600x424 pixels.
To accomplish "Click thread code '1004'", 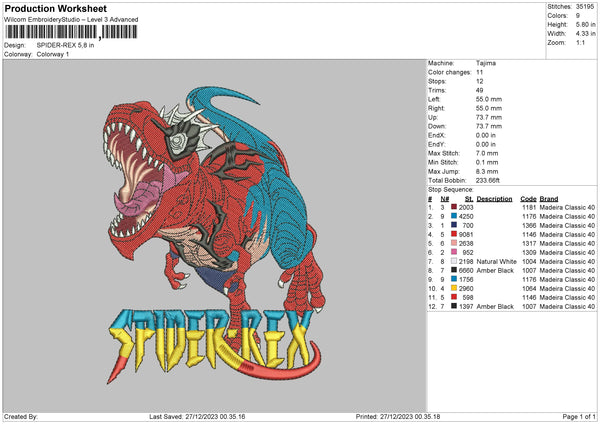I will [529, 261].
